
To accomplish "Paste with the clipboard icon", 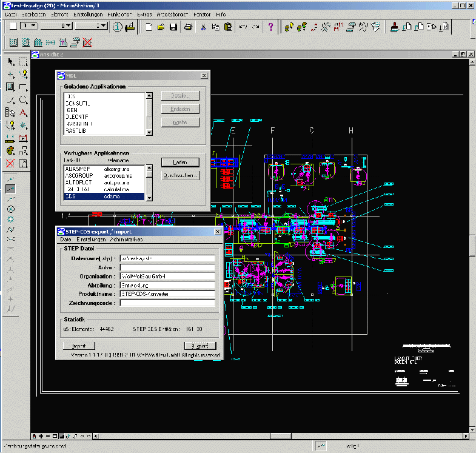I will click(x=228, y=27).
